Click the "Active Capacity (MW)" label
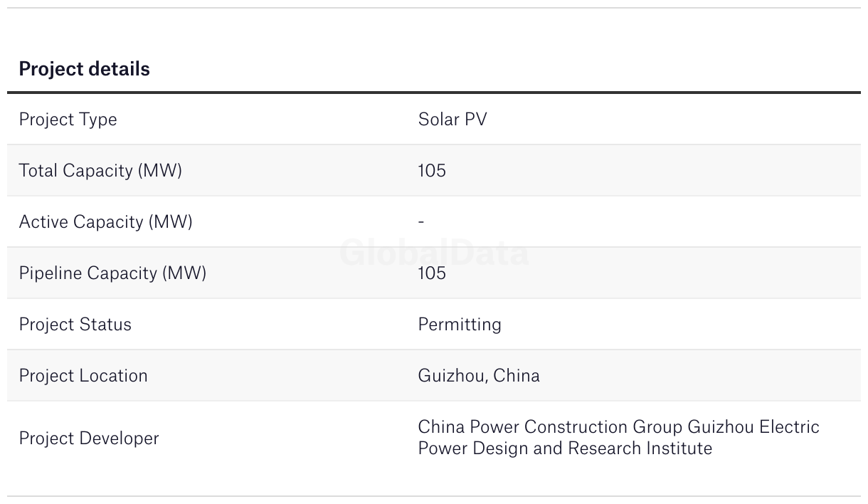 pos(105,222)
